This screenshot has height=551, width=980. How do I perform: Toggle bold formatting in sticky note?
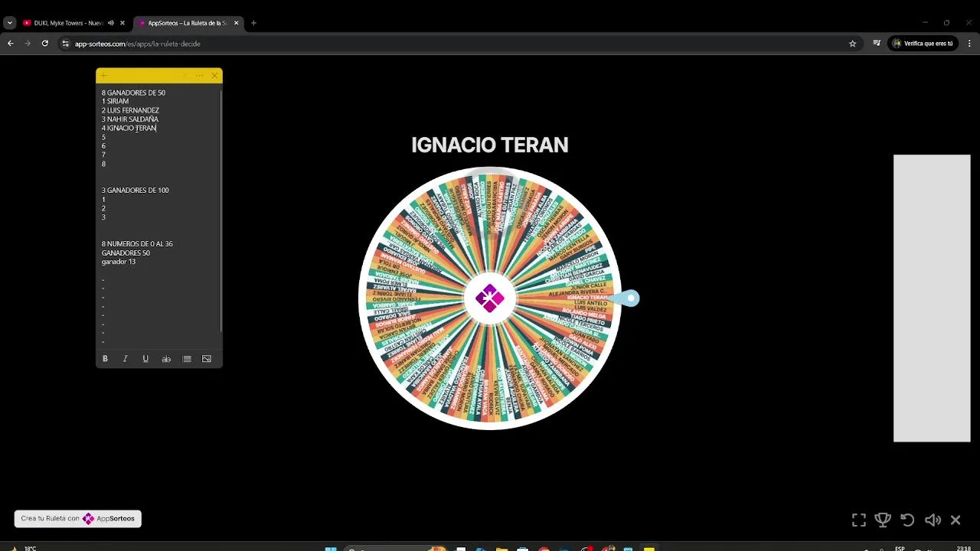coord(105,359)
